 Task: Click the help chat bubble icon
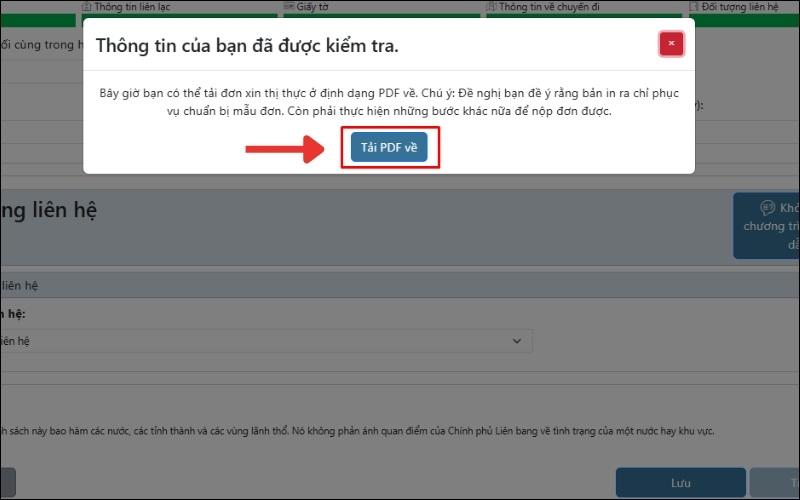[767, 208]
